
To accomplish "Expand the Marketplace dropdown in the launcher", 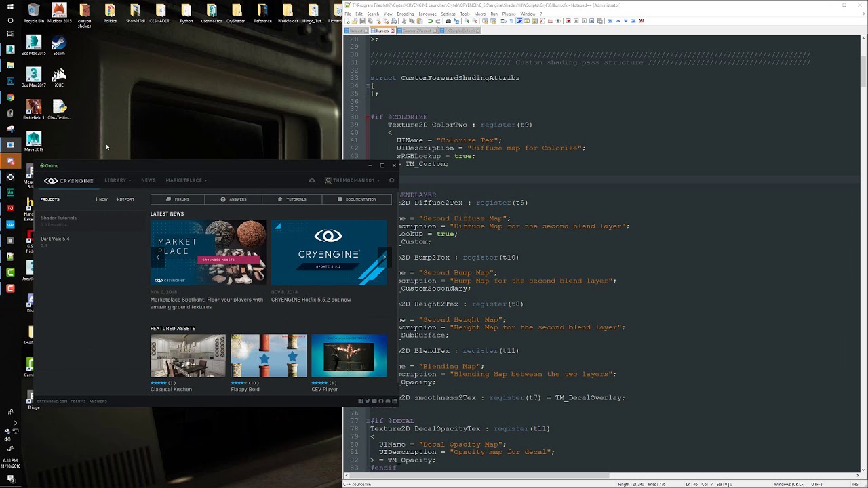I will 186,180.
